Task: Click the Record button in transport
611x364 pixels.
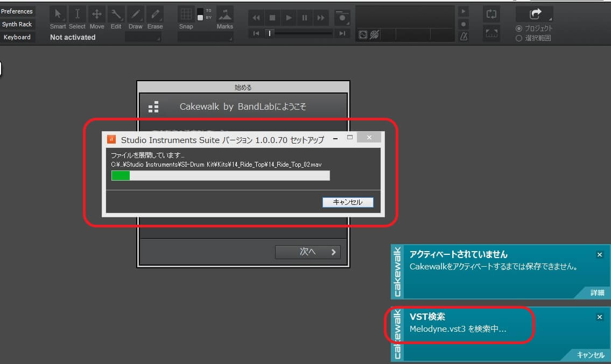Action: [x=342, y=18]
